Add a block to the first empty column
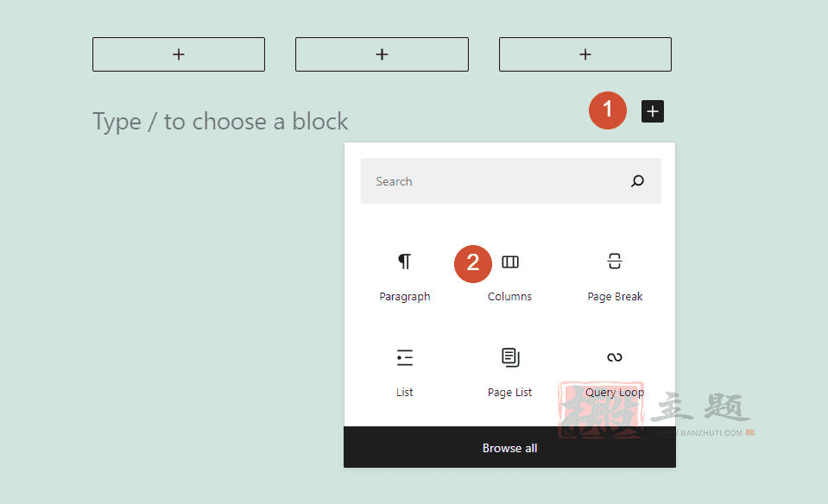This screenshot has height=504, width=828. (x=179, y=54)
